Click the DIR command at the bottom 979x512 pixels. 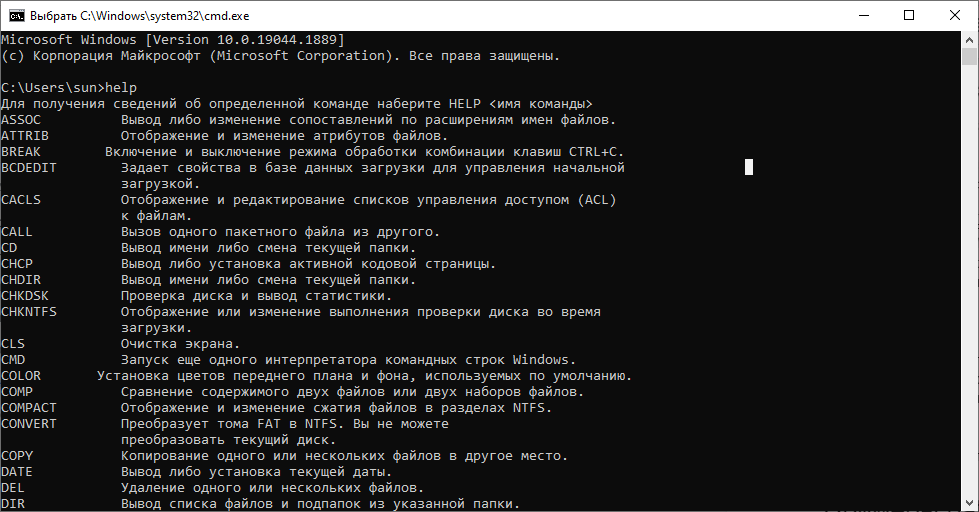[x=13, y=504]
